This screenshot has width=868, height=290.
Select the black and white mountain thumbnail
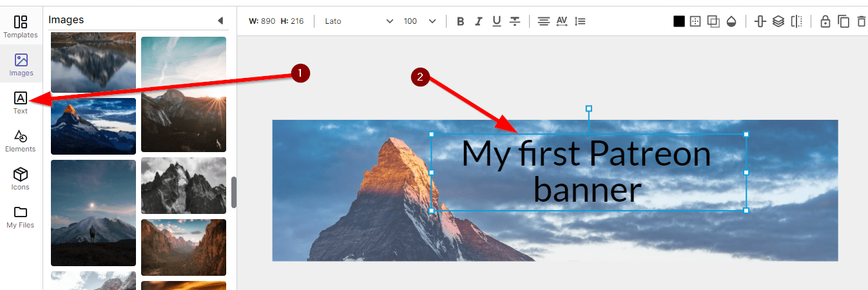184,186
